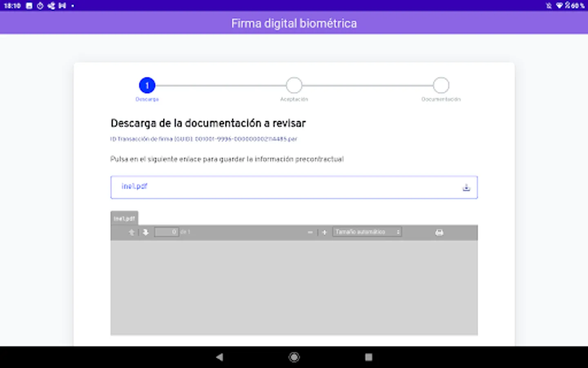This screenshot has width=588, height=368.
Task: Tap the Android home button
Action: [294, 357]
